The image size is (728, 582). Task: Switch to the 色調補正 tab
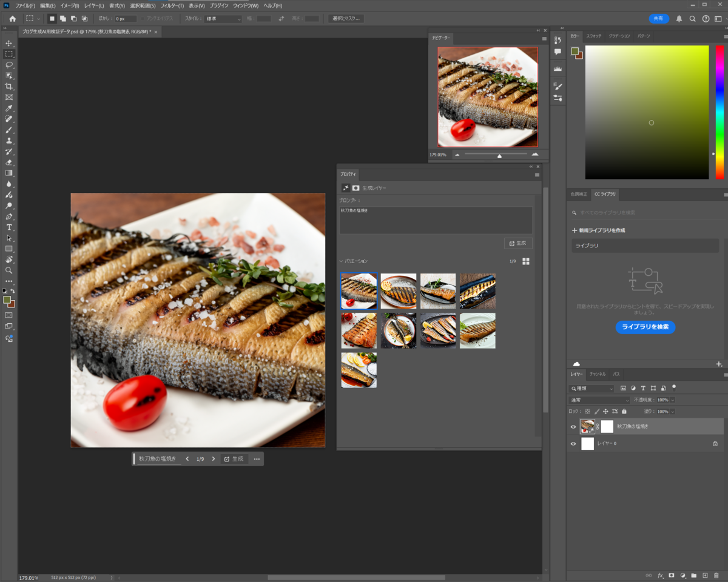579,194
